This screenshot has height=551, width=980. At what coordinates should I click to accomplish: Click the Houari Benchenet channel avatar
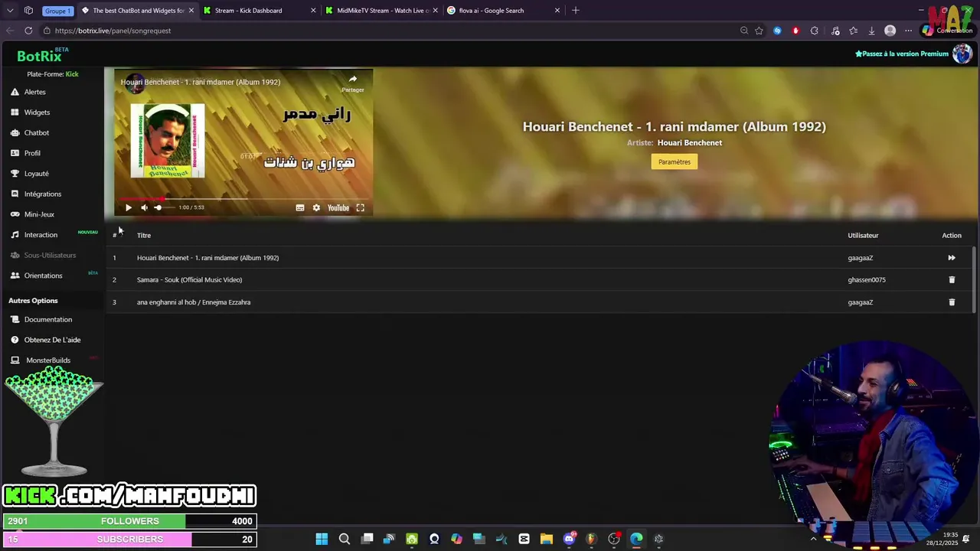point(135,83)
